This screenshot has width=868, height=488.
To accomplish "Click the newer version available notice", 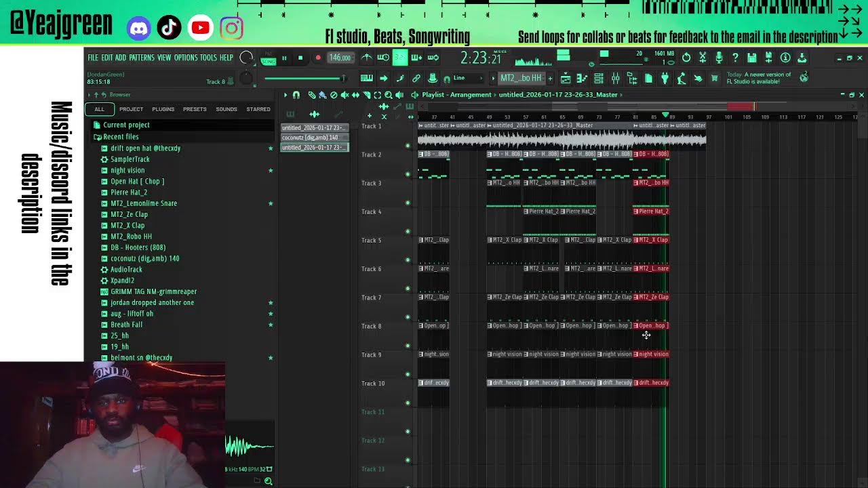I will pos(759,78).
